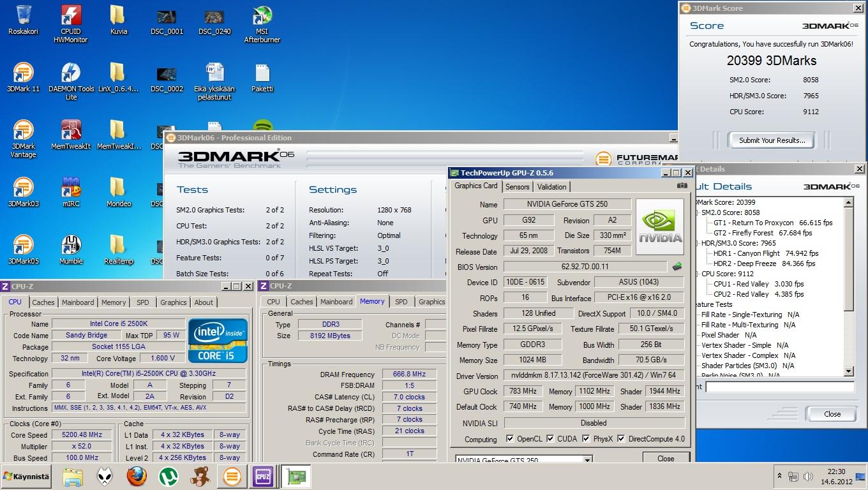The height and width of the screenshot is (490, 868).
Task: Collapse the SM2.0 Score tree node
Action: [697, 212]
